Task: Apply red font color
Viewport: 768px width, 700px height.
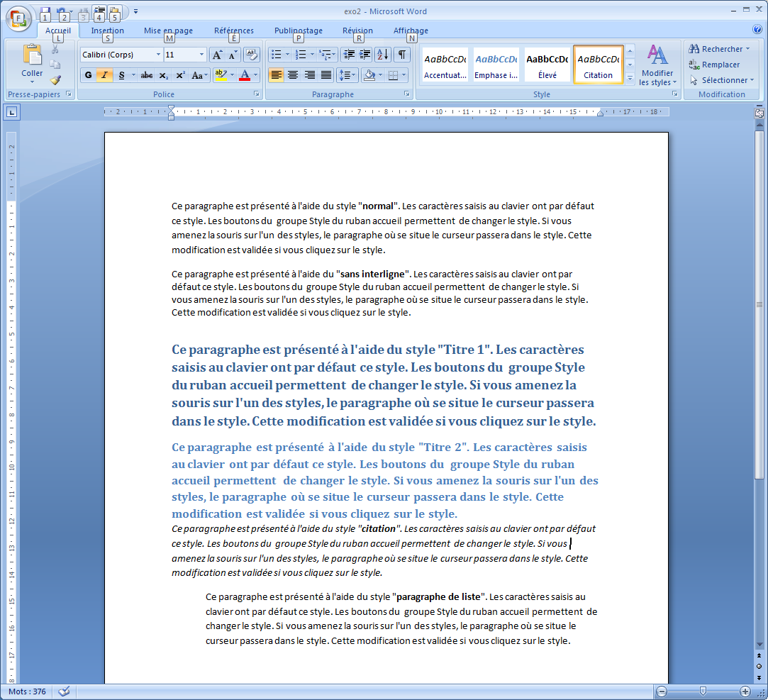Action: tap(245, 75)
